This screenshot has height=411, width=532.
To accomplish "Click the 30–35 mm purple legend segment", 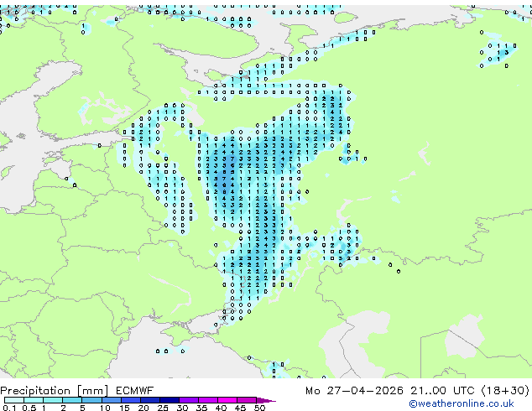I will (189, 400).
